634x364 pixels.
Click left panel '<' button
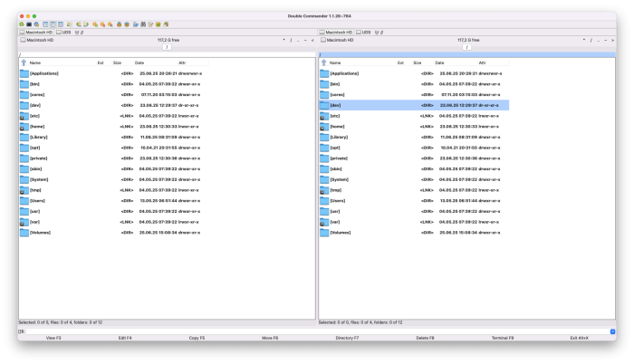(x=312, y=40)
